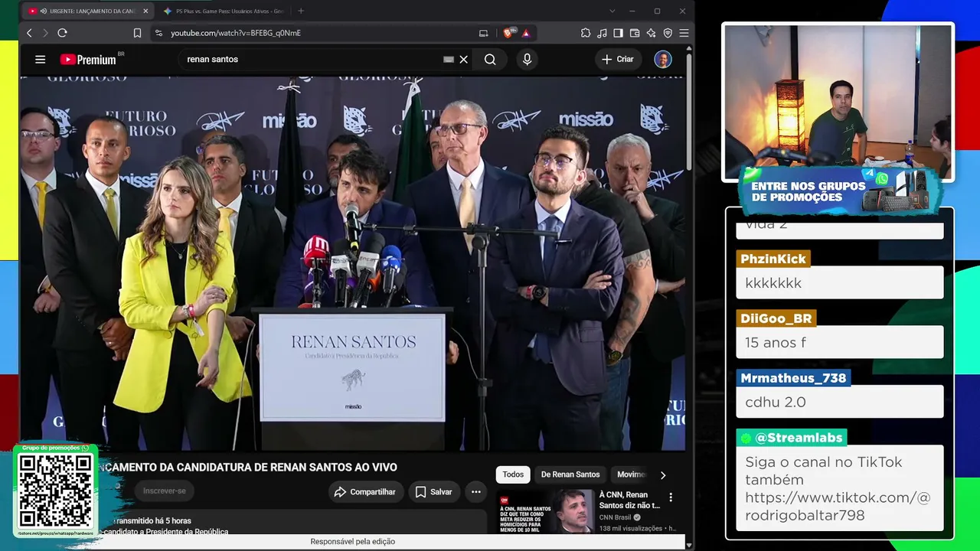This screenshot has width=980, height=551.
Task: Click the browser page vertical scrollbar
Action: tap(689, 112)
